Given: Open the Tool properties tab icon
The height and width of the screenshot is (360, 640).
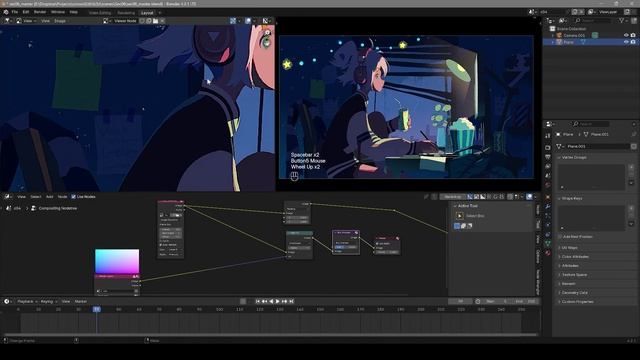Looking at the screenshot, I should click(x=548, y=136).
